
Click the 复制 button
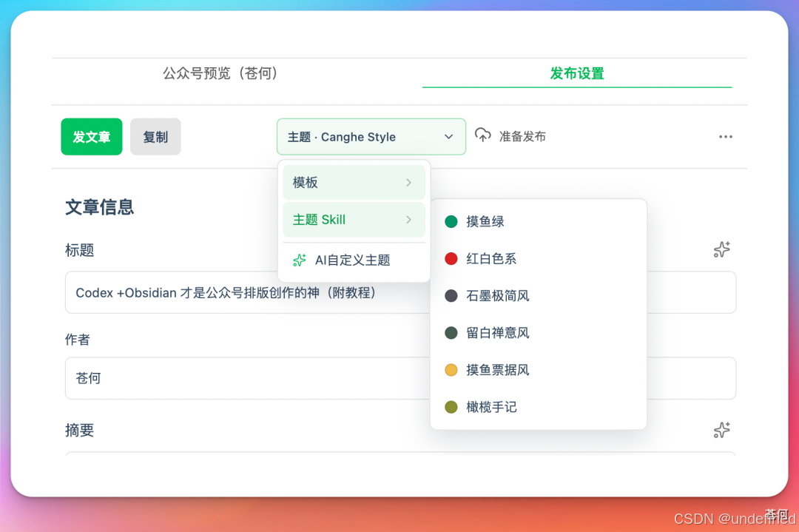(x=155, y=137)
